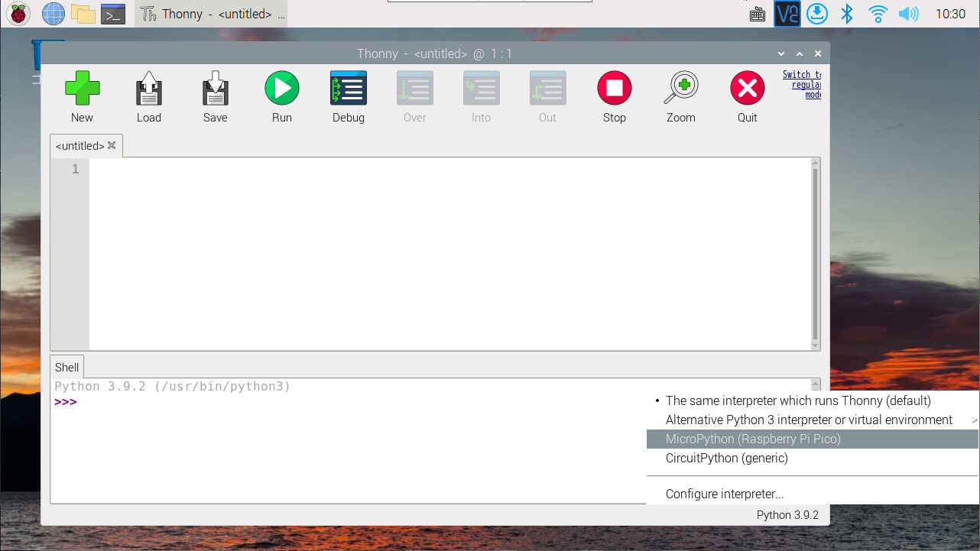The image size is (980, 551).
Task: Click the Thonny taskbar window button
Action: click(212, 14)
